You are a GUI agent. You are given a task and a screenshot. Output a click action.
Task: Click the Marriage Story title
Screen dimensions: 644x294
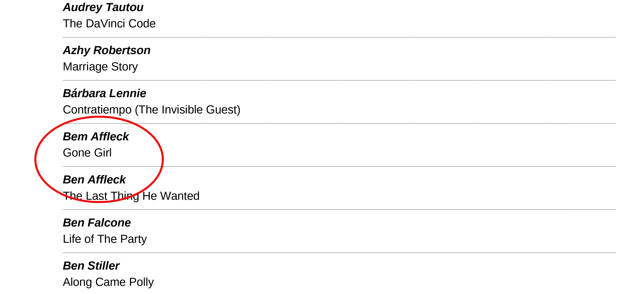[100, 67]
